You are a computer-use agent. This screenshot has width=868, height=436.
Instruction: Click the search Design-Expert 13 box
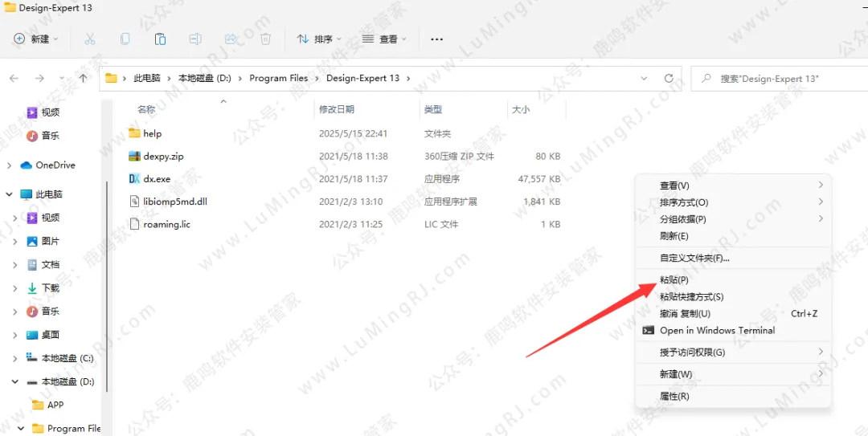coord(780,79)
